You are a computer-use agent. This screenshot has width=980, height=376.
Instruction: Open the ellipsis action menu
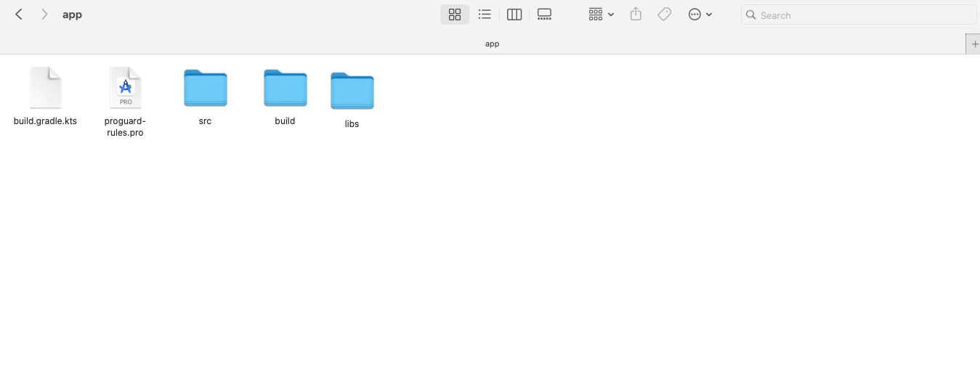(x=700, y=15)
